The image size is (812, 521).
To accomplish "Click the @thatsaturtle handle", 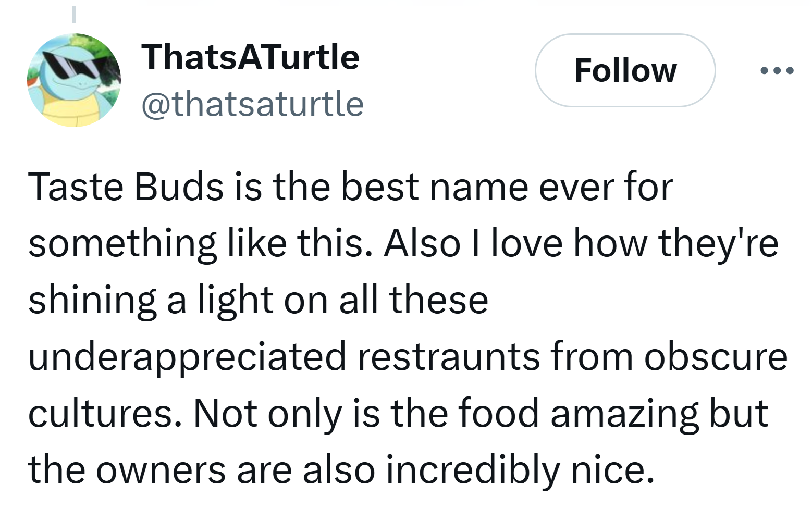I will click(252, 104).
